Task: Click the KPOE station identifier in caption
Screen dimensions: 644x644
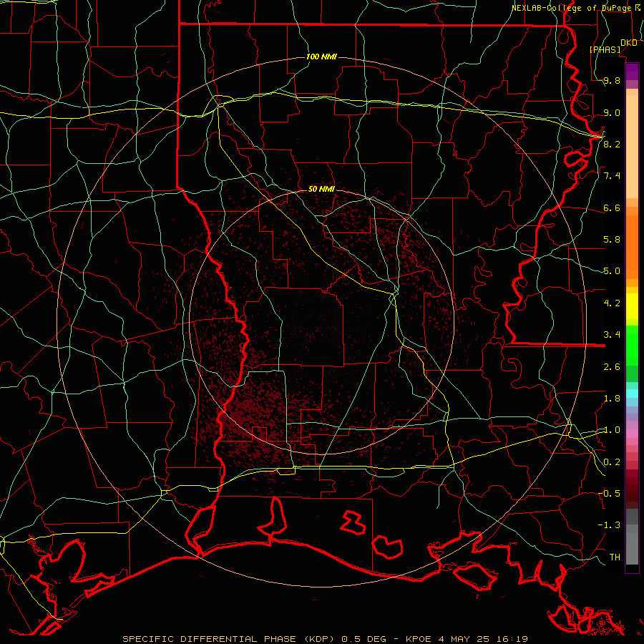Action: [419, 639]
